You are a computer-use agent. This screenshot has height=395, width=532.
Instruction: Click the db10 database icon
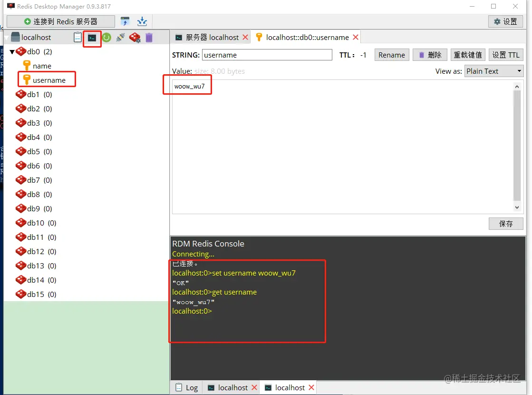(21, 223)
